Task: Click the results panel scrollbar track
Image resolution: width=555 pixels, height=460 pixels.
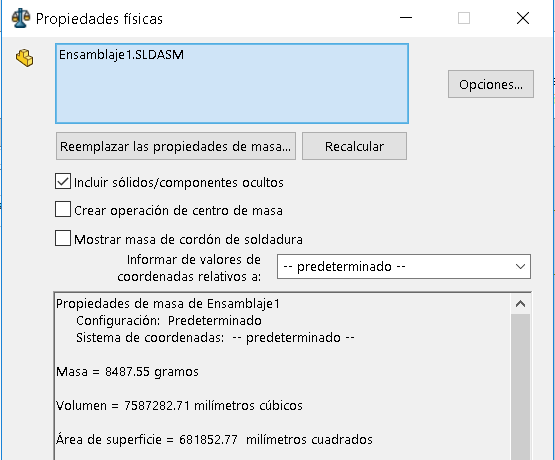Action: (x=520, y=386)
